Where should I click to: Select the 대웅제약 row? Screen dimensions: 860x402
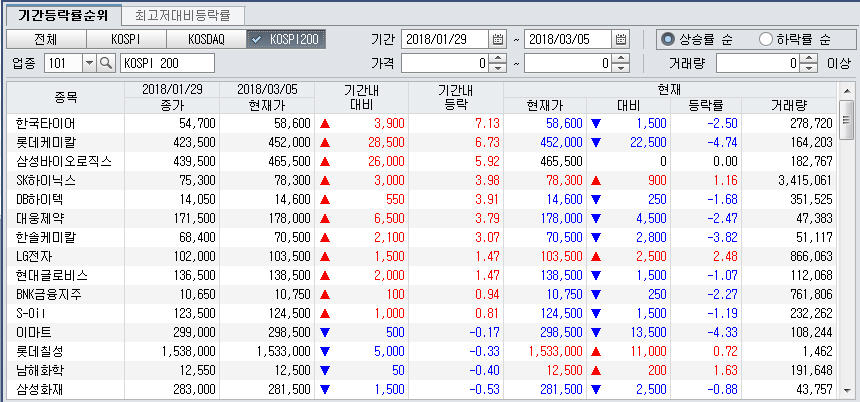pos(422,218)
